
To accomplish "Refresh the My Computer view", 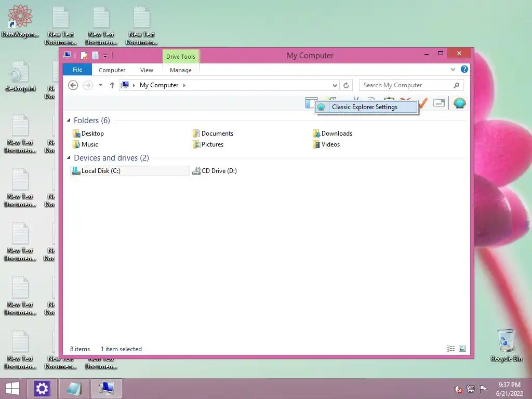I will tap(345, 85).
